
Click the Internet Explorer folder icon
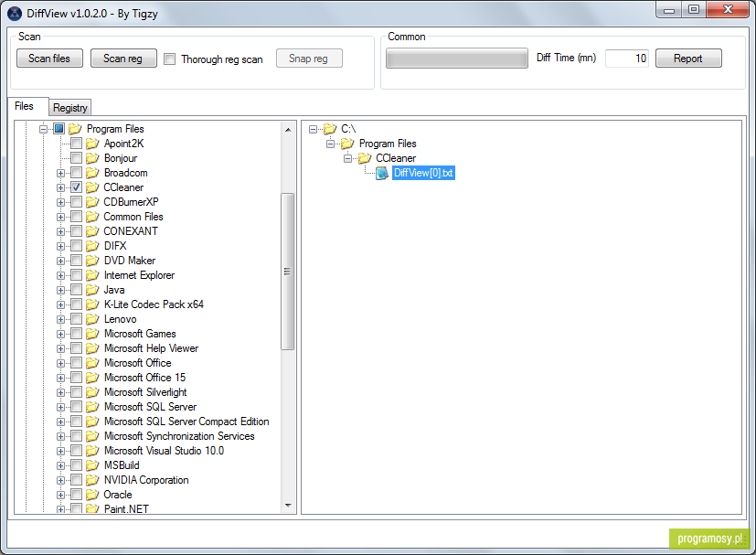coord(92,275)
